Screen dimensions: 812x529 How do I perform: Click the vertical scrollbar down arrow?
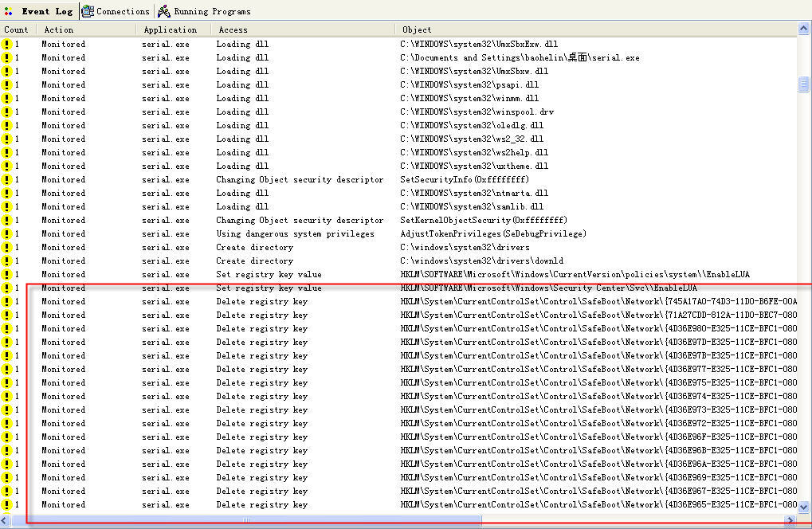[804, 507]
